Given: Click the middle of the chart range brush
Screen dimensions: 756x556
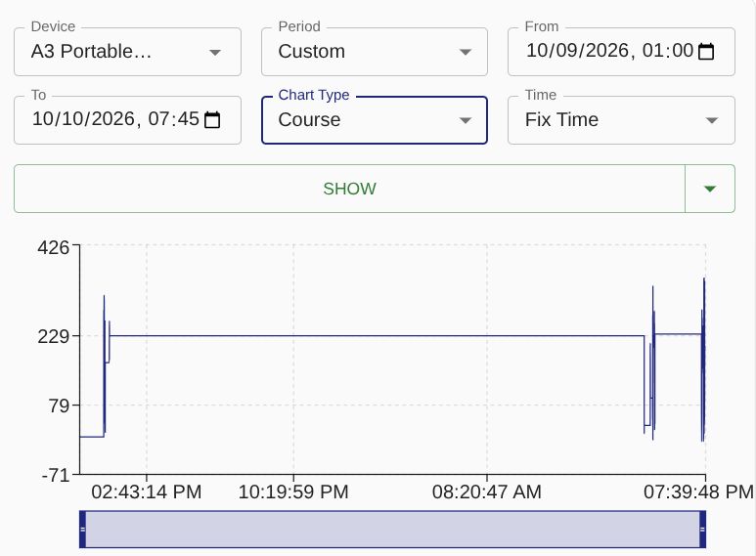Looking at the screenshot, I should tap(392, 529).
